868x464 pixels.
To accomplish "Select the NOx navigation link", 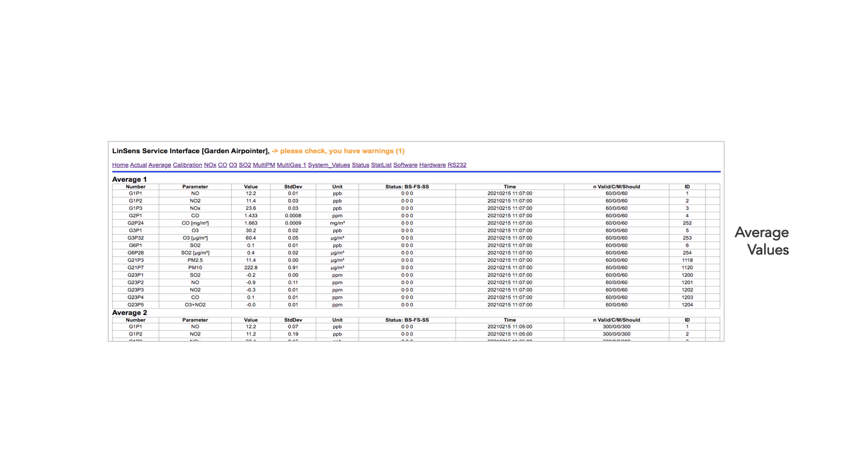I will click(x=210, y=165).
